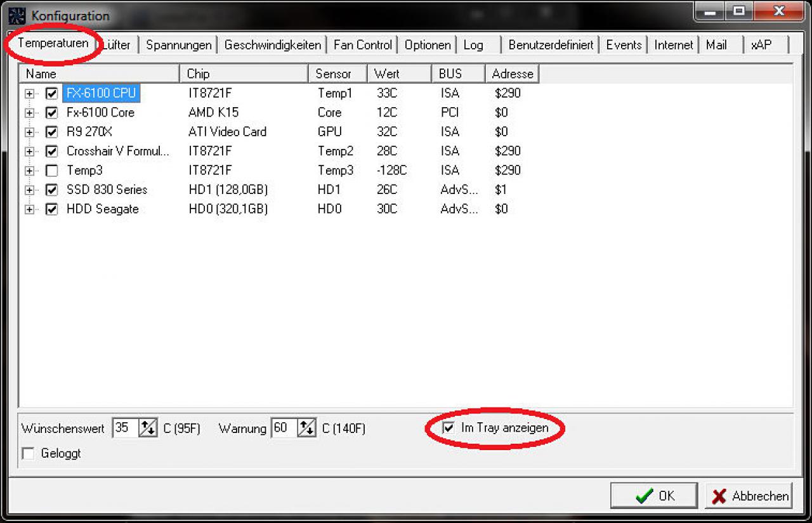This screenshot has width=812, height=523.
Task: Click the $1 address cell
Action: point(501,190)
